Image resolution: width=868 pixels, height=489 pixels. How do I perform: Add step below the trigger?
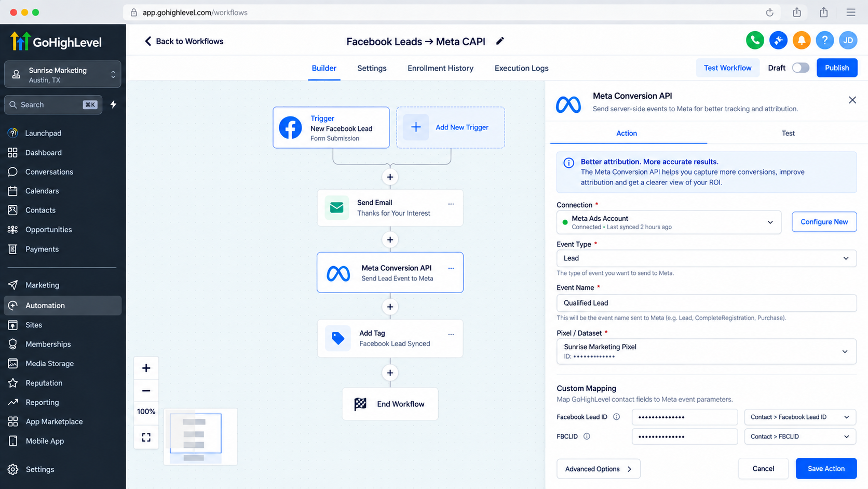[390, 177]
